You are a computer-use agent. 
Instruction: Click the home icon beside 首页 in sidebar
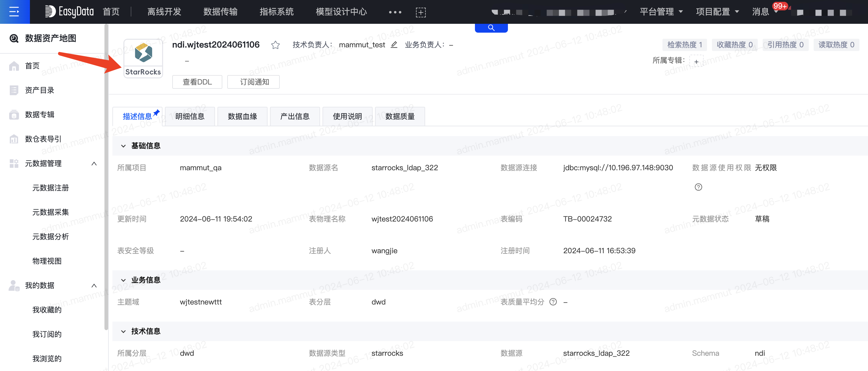[14, 66]
